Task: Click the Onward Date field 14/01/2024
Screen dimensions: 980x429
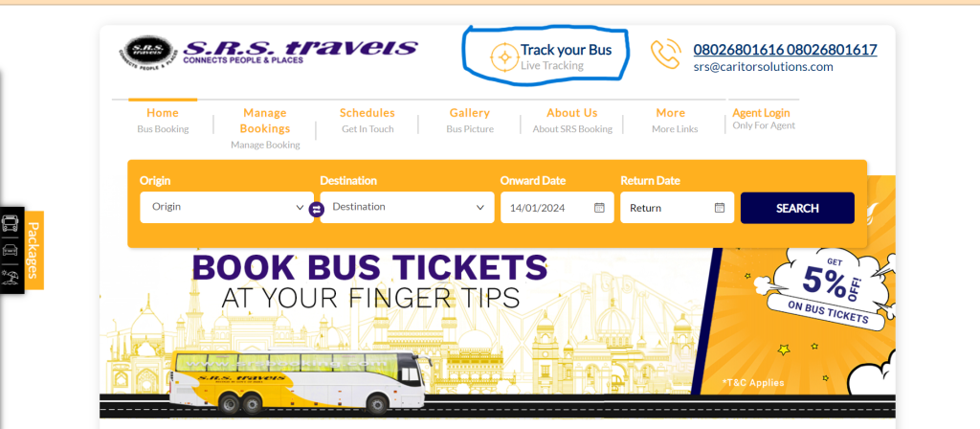Action: click(557, 208)
